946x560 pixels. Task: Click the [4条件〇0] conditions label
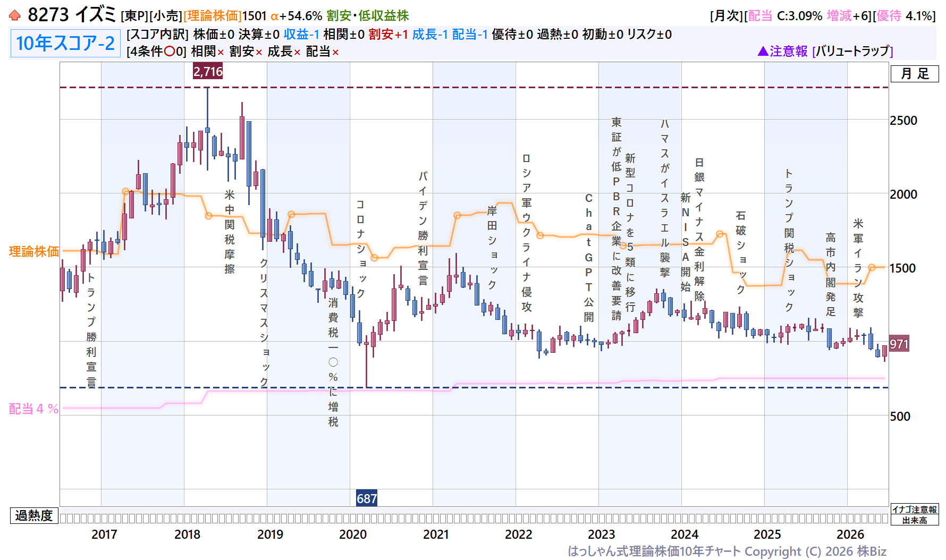click(x=157, y=52)
